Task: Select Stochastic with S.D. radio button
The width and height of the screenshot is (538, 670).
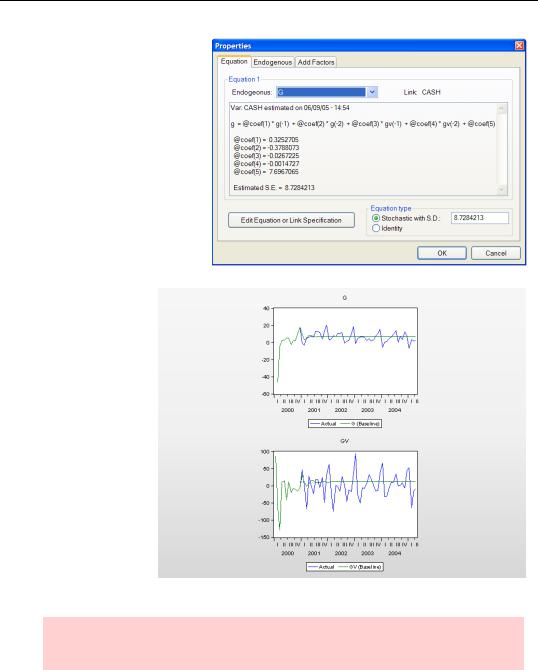Action: 376,218
